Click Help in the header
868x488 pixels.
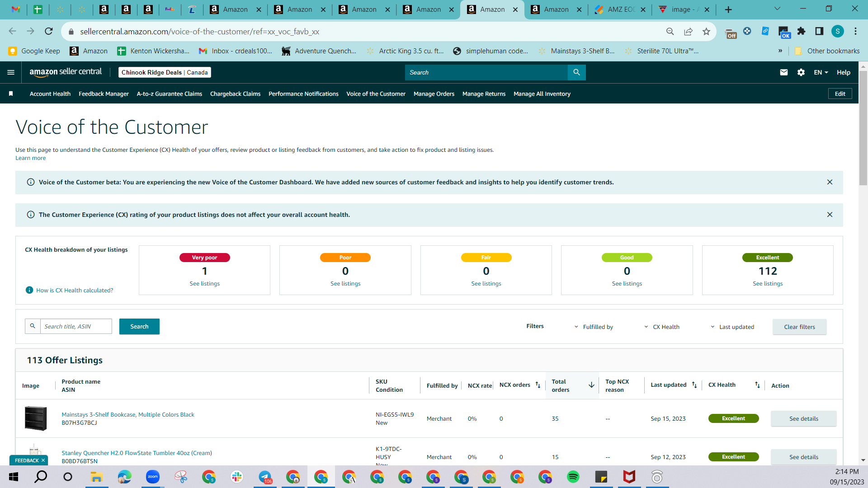(x=843, y=72)
